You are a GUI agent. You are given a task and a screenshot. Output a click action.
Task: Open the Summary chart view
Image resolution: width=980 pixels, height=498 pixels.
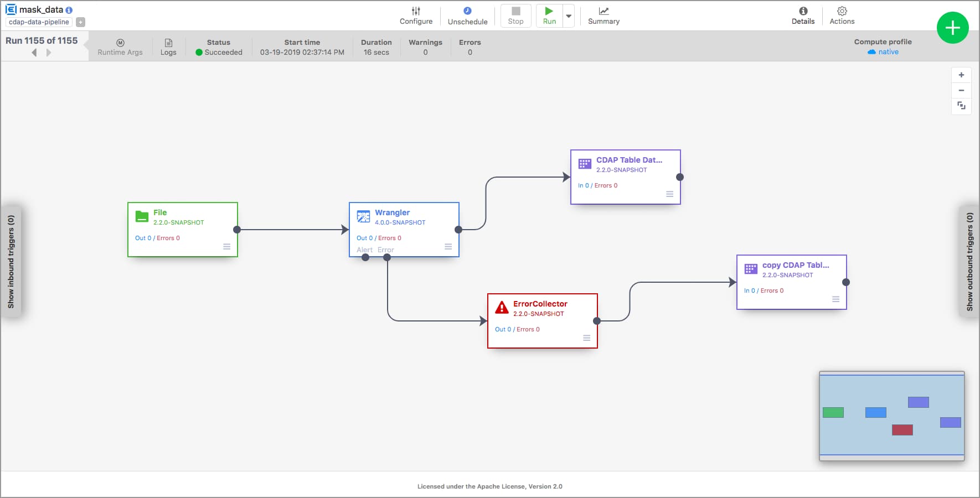click(x=604, y=15)
